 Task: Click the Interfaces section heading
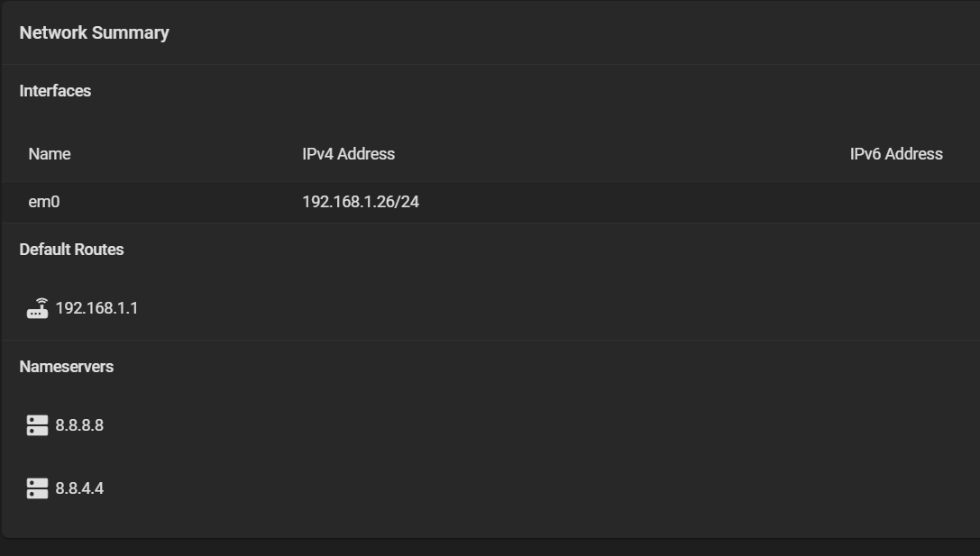click(x=55, y=91)
